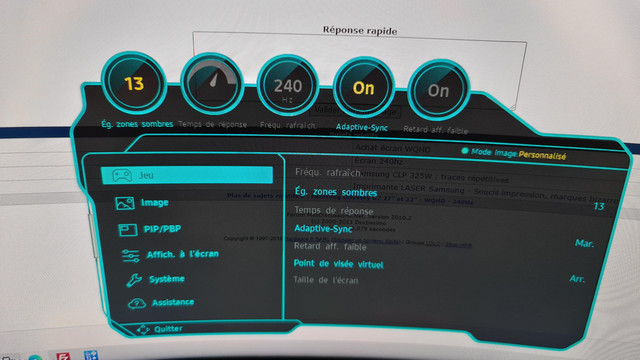Click the 240 Hz refresh rate dial
This screenshot has height=360, width=640.
point(288,86)
